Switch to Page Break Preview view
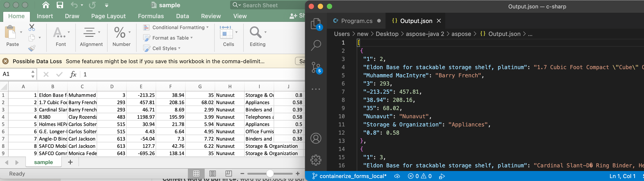Image resolution: width=644 pixels, height=181 pixels. tap(229, 173)
